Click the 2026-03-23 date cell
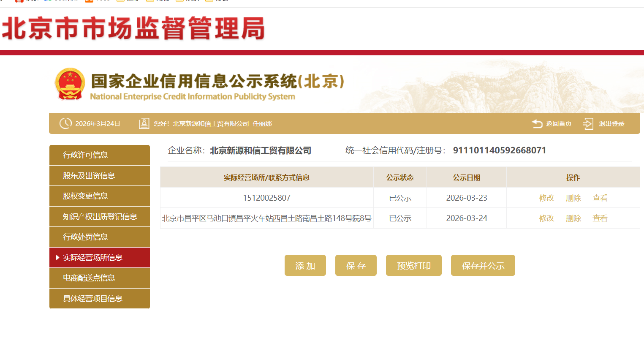 (x=467, y=198)
